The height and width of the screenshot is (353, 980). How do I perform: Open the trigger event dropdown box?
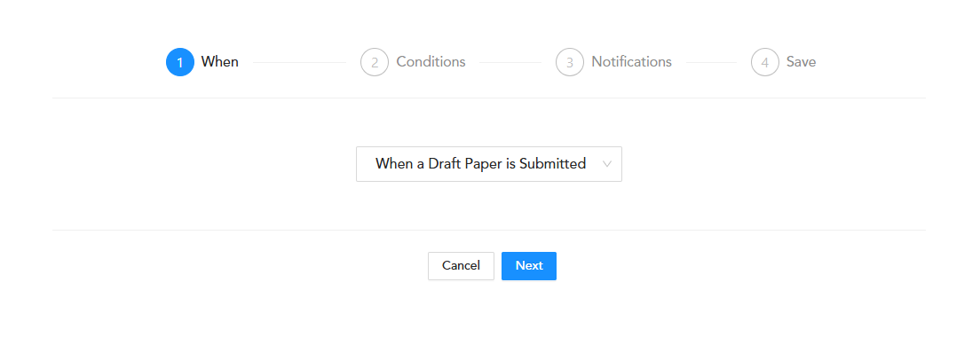[x=489, y=164]
